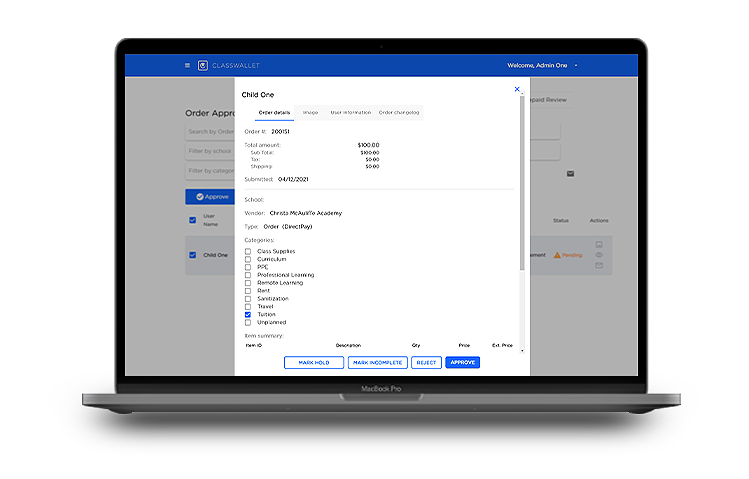Click the envelope icon in Child One's Actions
The height and width of the screenshot is (479, 749).
coord(599,266)
